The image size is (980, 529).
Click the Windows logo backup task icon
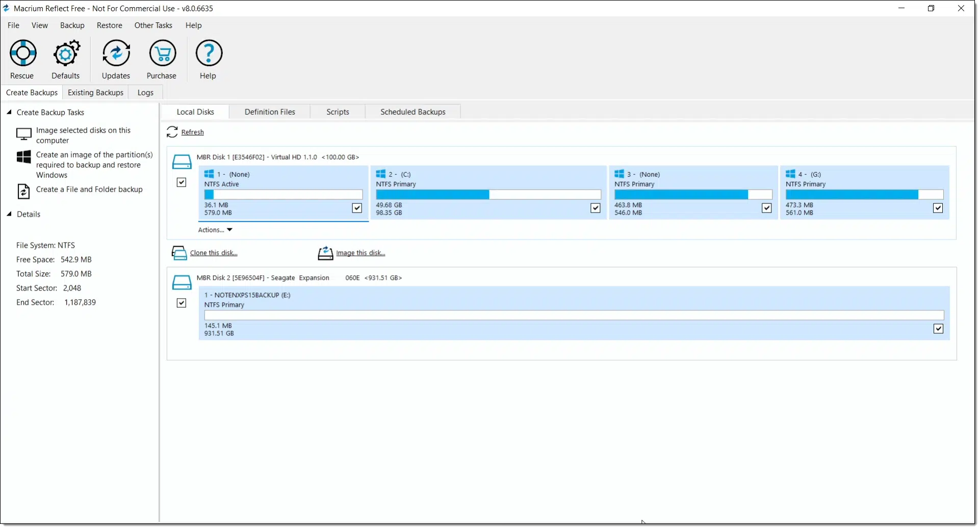point(24,157)
